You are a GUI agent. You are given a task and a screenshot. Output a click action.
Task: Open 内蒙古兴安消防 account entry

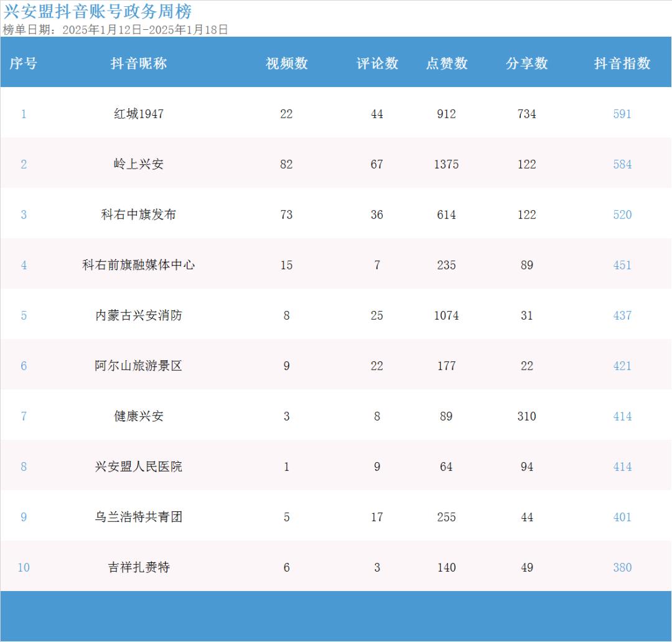[x=138, y=315]
